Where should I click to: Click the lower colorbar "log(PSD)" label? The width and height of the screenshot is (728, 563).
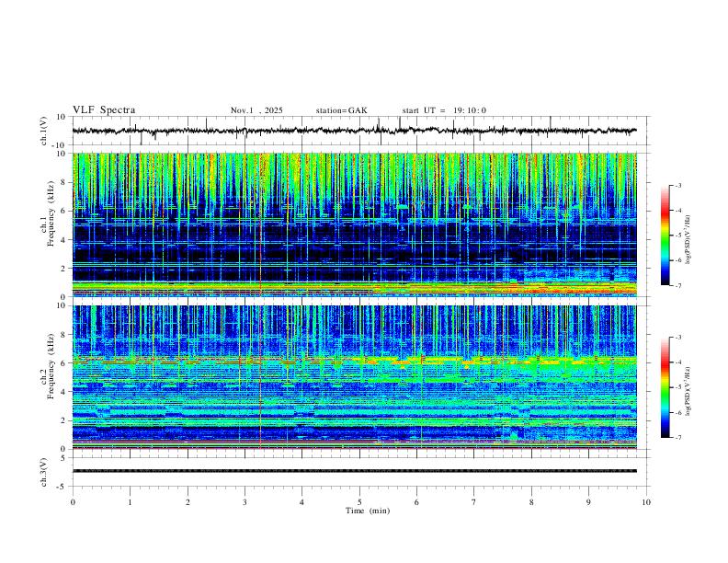coord(688,391)
